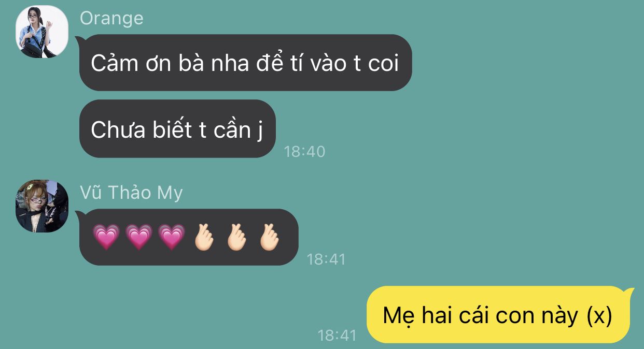This screenshot has width=644, height=349.
Task: Click the second pink heart emoji
Action: tap(139, 238)
